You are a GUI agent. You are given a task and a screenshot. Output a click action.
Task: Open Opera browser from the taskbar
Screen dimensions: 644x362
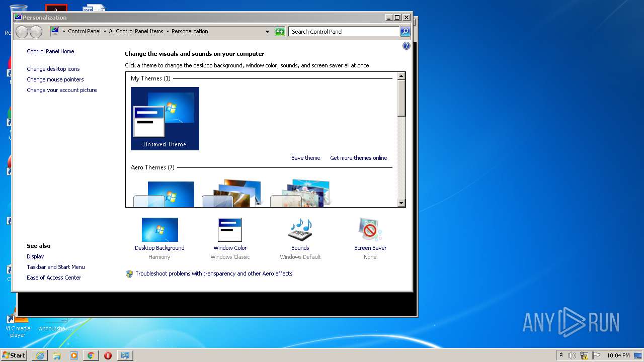point(108,355)
